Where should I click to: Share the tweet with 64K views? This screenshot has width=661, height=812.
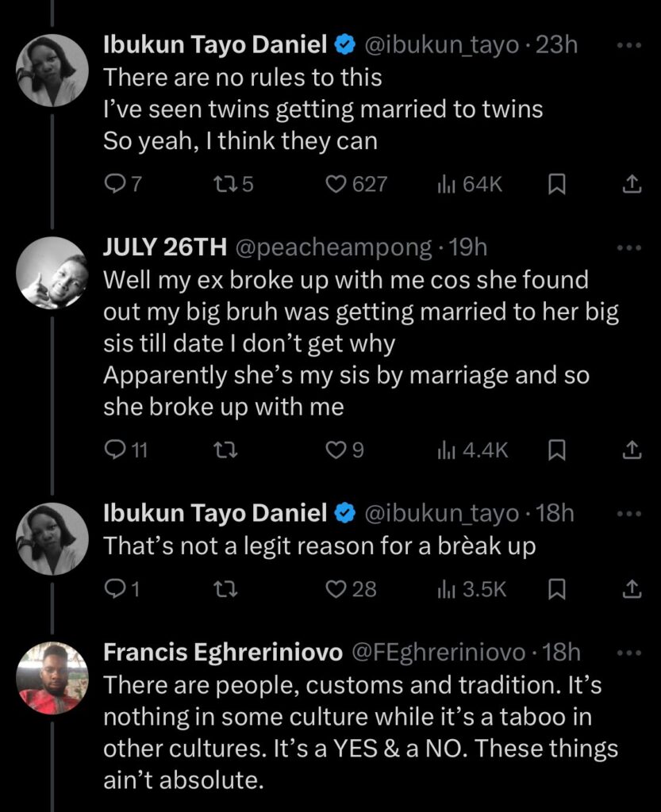click(631, 185)
